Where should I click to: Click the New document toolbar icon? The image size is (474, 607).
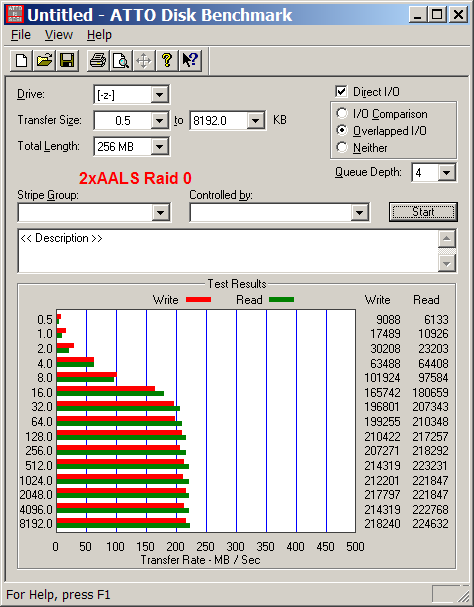point(21,60)
